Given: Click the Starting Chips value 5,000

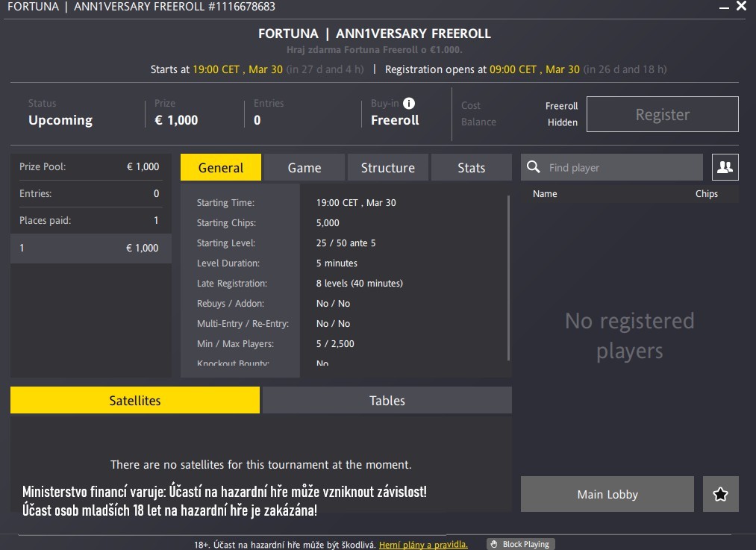Looking at the screenshot, I should coord(328,222).
